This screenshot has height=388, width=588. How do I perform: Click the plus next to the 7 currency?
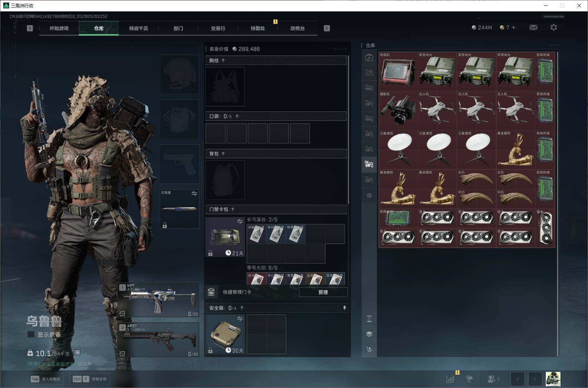pyautogui.click(x=513, y=28)
